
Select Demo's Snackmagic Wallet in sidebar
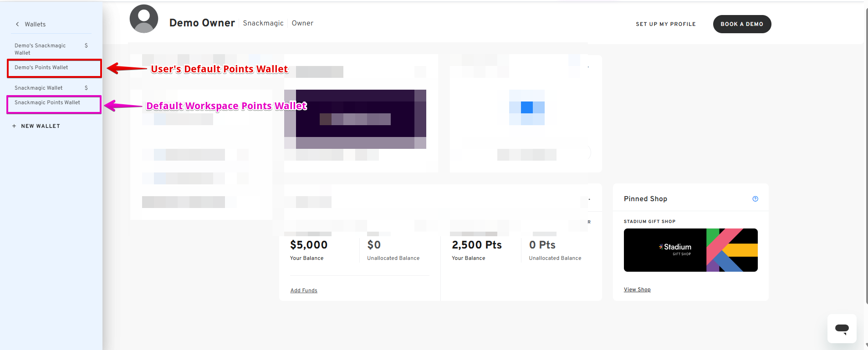(x=40, y=49)
